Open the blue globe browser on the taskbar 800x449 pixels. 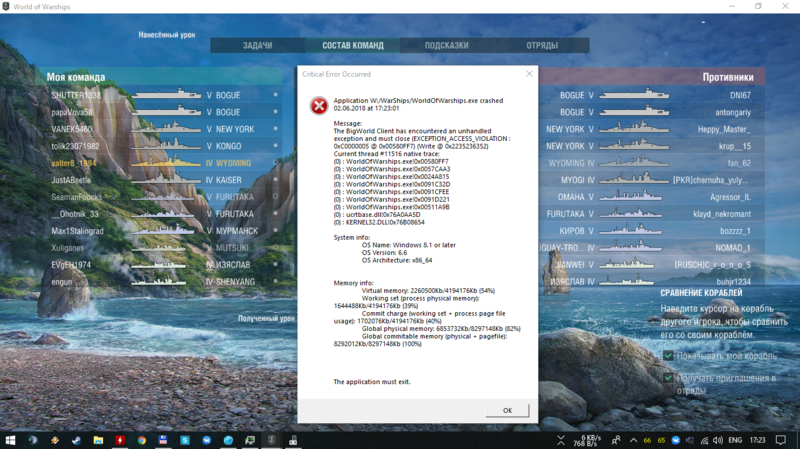point(228,440)
